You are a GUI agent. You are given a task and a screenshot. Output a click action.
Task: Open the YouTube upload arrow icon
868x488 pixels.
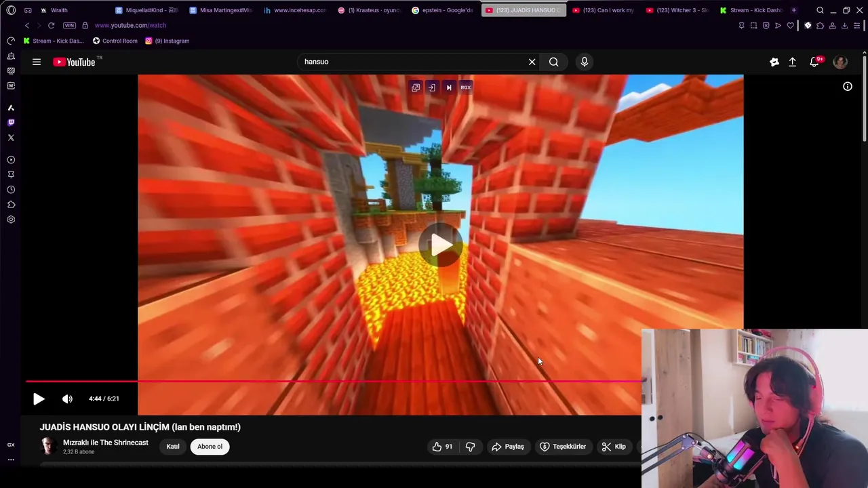(792, 62)
